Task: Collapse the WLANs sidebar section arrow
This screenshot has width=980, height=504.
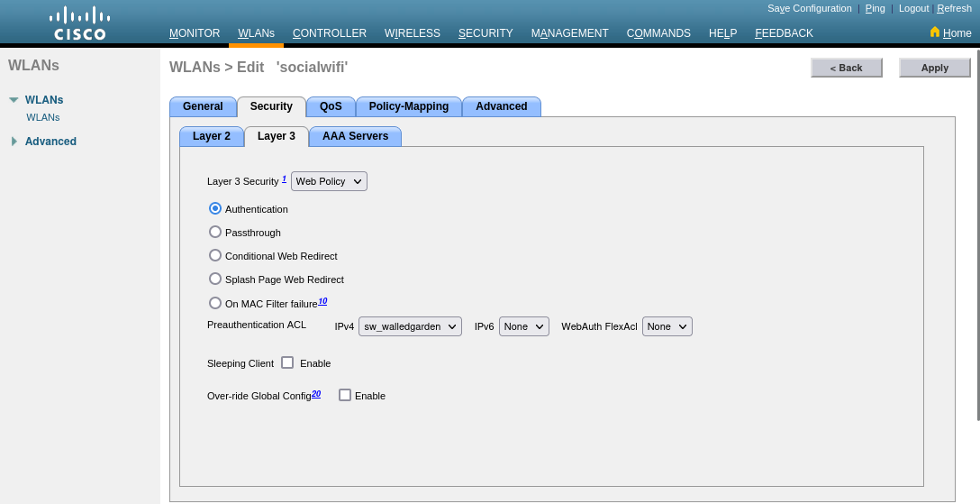Action: pyautogui.click(x=14, y=100)
